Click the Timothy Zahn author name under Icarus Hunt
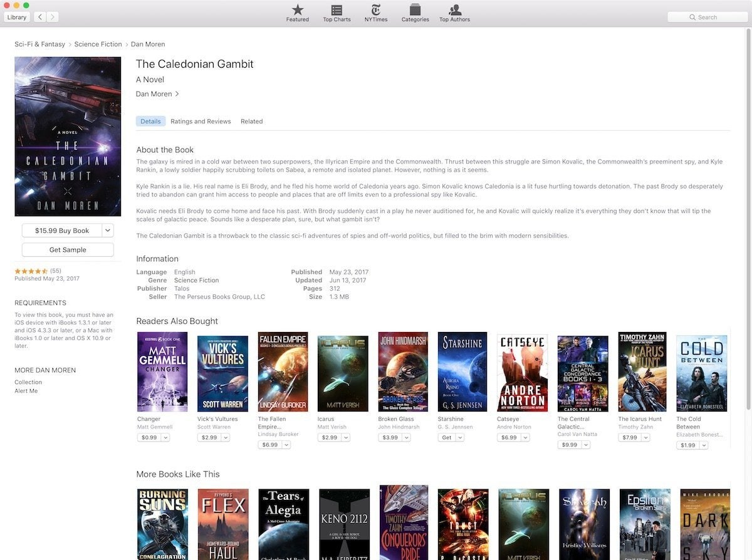The image size is (752, 560). click(636, 427)
